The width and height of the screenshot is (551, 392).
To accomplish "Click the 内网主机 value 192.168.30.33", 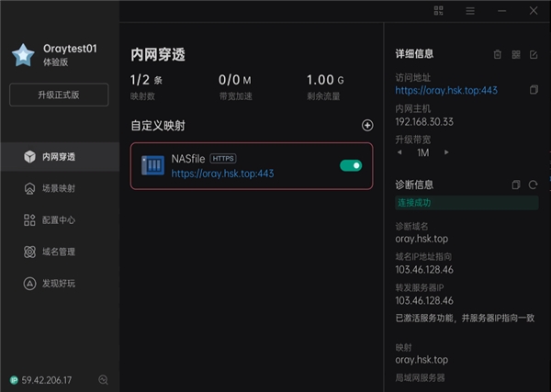I will pyautogui.click(x=424, y=122).
